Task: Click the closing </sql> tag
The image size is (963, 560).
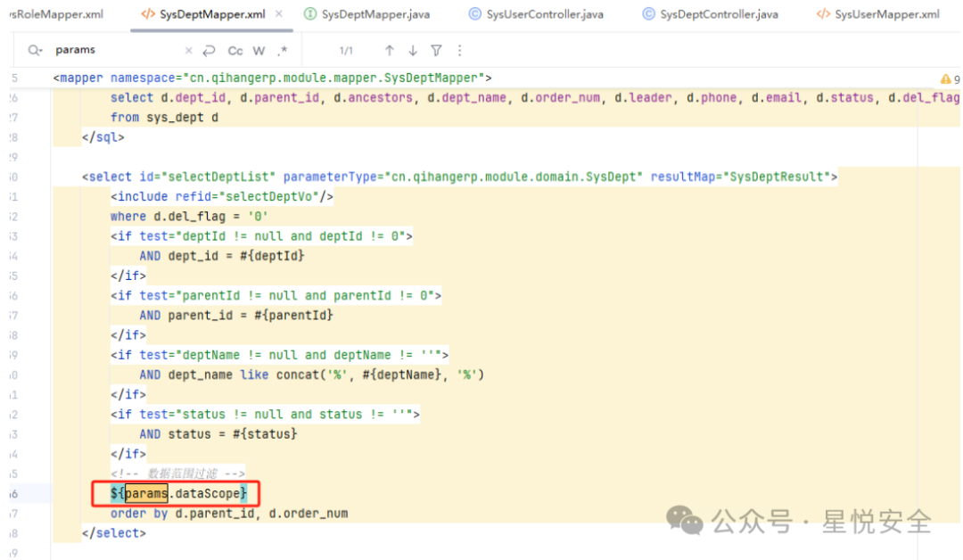Action: coord(103,137)
